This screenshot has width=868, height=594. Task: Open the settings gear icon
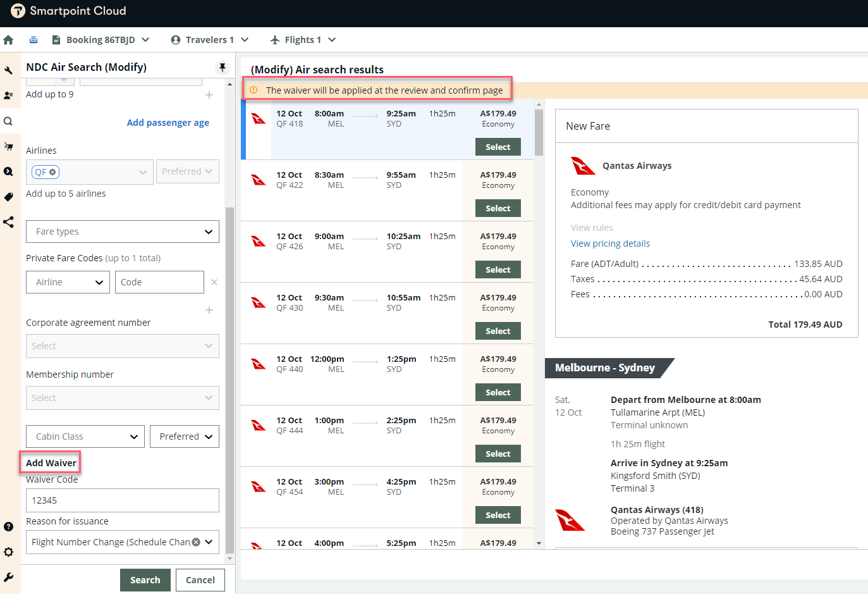click(8, 552)
